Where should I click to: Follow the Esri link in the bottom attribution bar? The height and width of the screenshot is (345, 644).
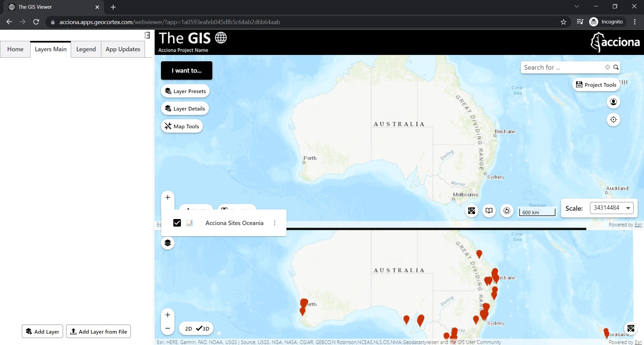tap(638, 342)
